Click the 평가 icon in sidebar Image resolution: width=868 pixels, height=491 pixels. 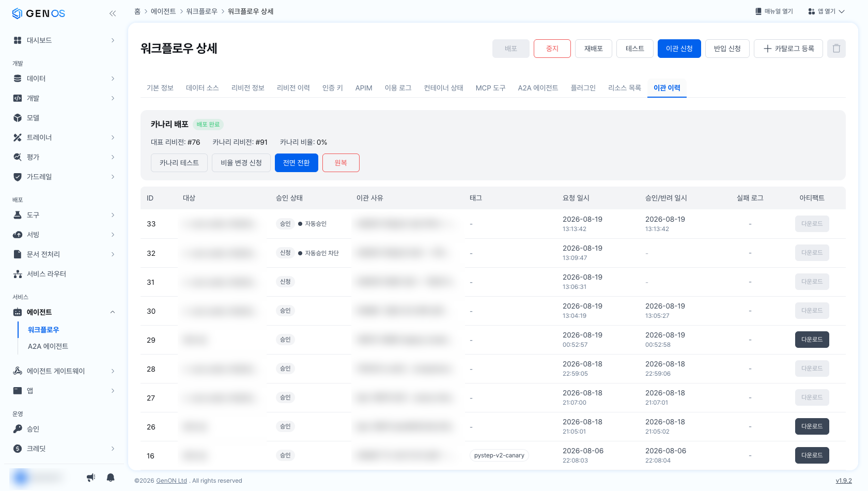tap(18, 157)
